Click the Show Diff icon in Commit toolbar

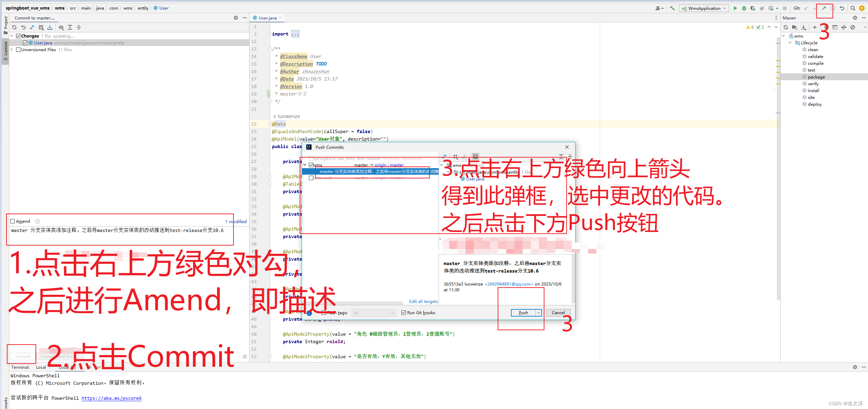click(x=32, y=27)
